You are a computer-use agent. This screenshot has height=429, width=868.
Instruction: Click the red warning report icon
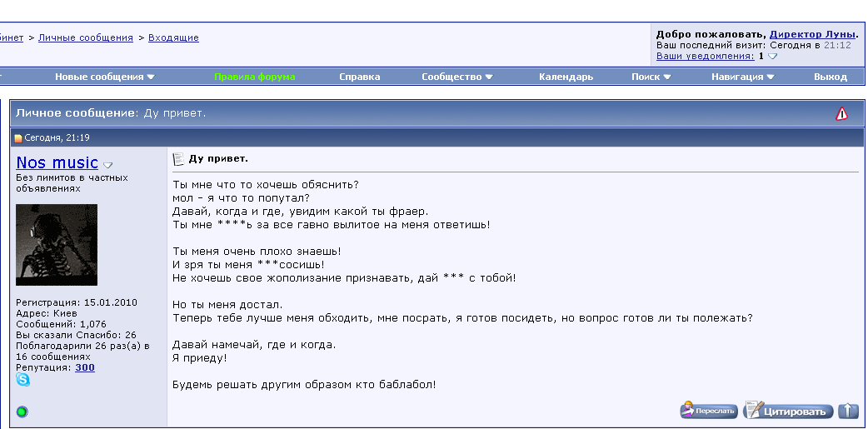pyautogui.click(x=841, y=114)
